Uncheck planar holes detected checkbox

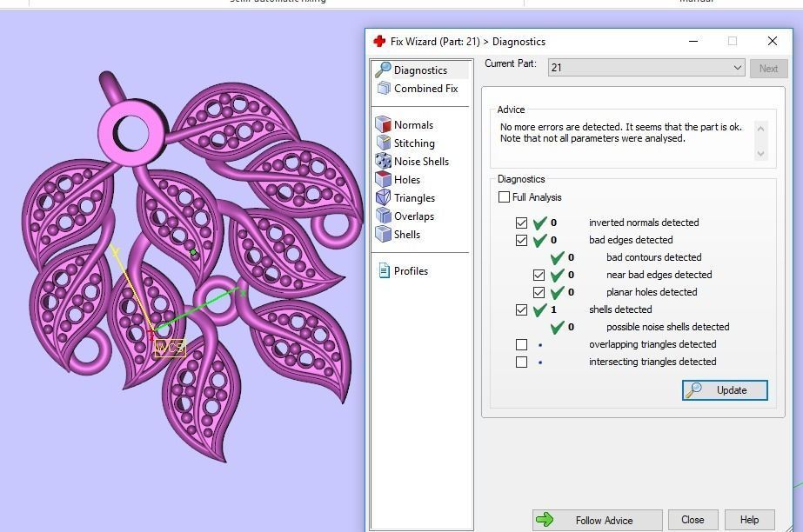tap(539, 293)
